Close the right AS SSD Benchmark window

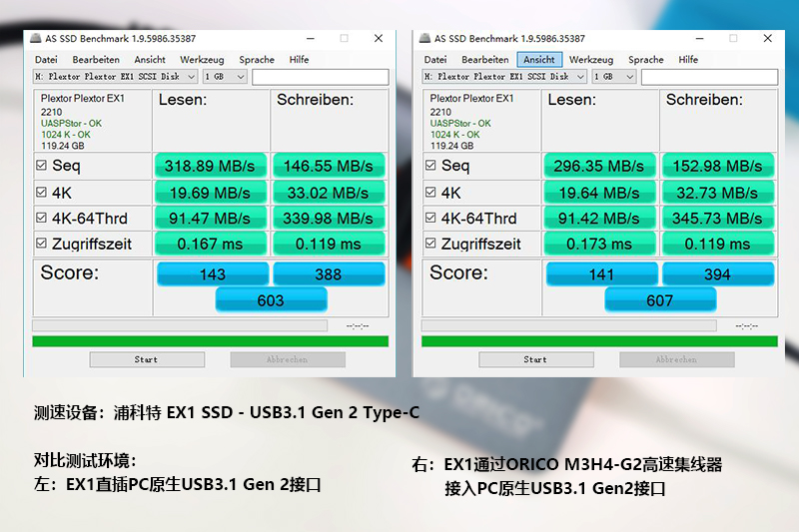767,38
